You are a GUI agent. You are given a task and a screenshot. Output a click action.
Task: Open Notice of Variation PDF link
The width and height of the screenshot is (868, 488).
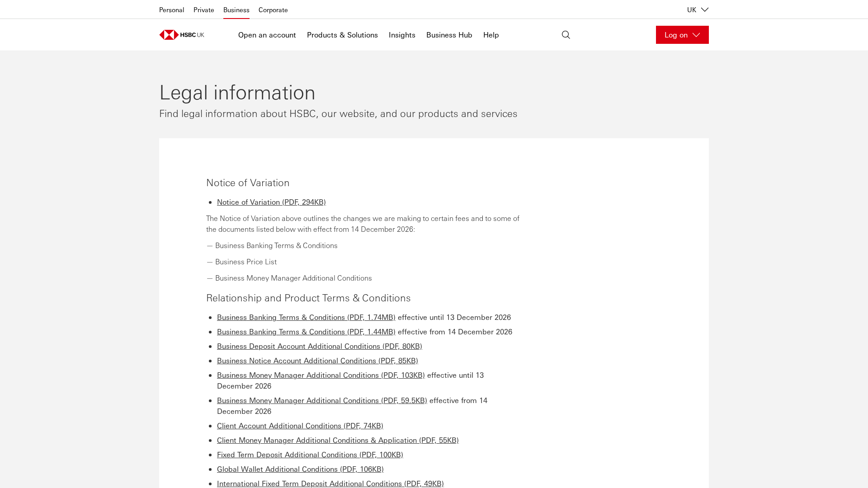[x=271, y=202]
